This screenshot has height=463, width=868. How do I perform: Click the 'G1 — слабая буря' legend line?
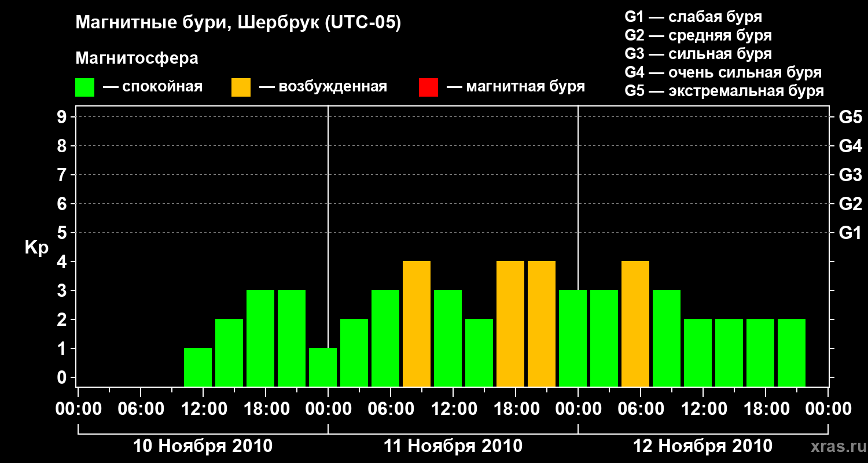click(x=693, y=16)
